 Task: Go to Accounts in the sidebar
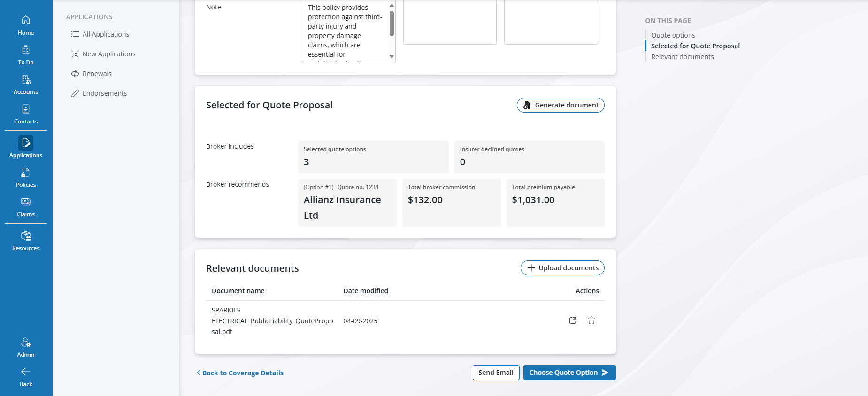click(26, 84)
